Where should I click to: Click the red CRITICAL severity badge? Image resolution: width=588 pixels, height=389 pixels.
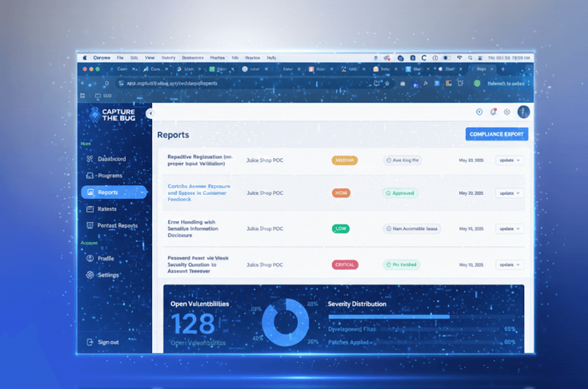coord(345,265)
